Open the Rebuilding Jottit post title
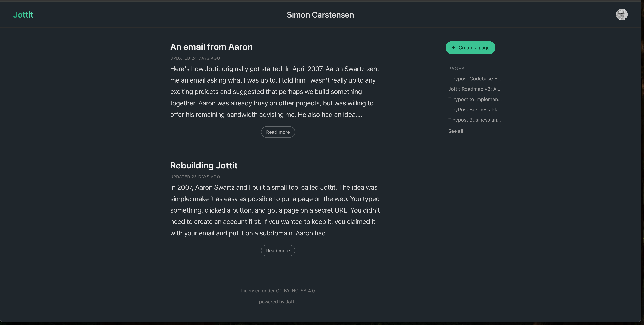 (x=204, y=165)
